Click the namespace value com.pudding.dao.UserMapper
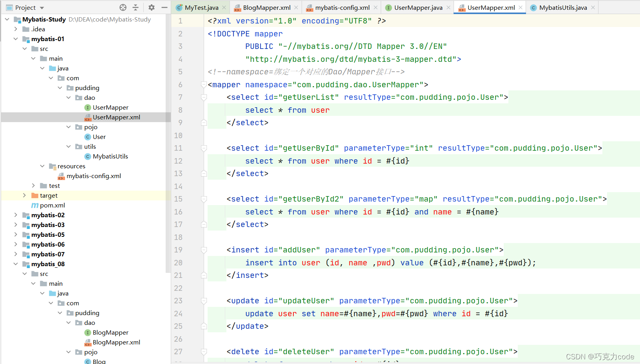Image resolution: width=640 pixels, height=364 pixels. (x=358, y=85)
